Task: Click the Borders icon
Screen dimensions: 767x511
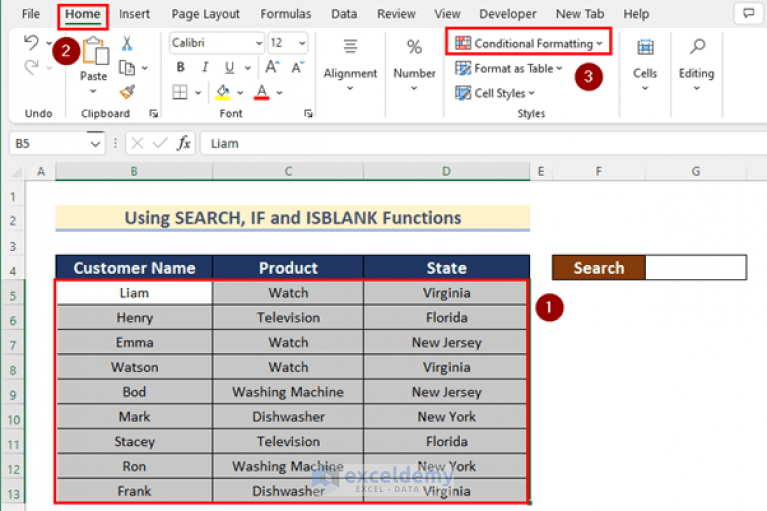Action: (180, 92)
